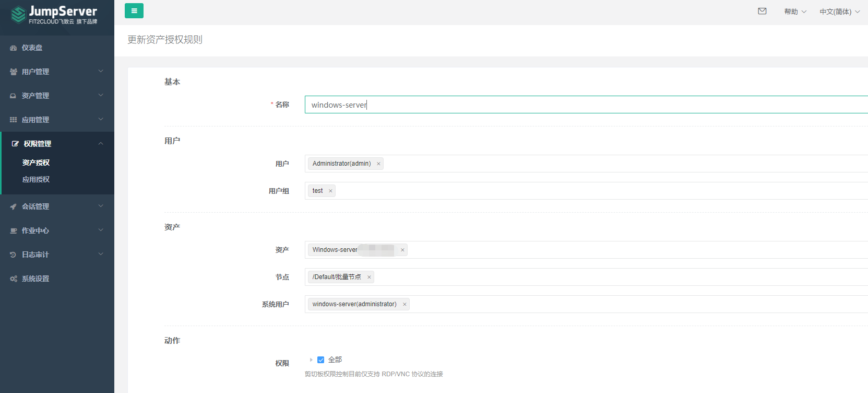Expand the 资产管理 sidebar menu chevron
The width and height of the screenshot is (868, 393).
[101, 95]
